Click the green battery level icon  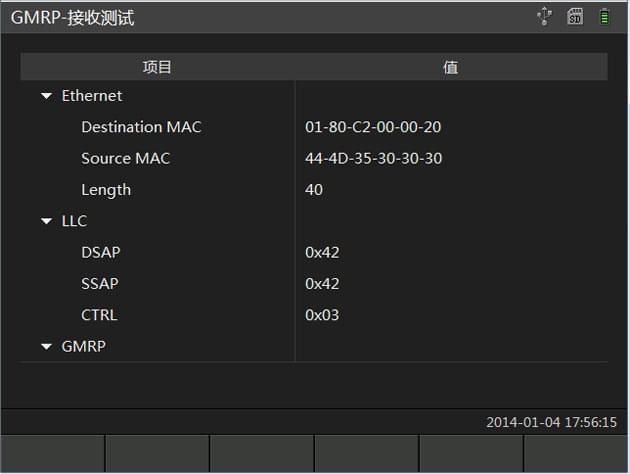coord(604,17)
